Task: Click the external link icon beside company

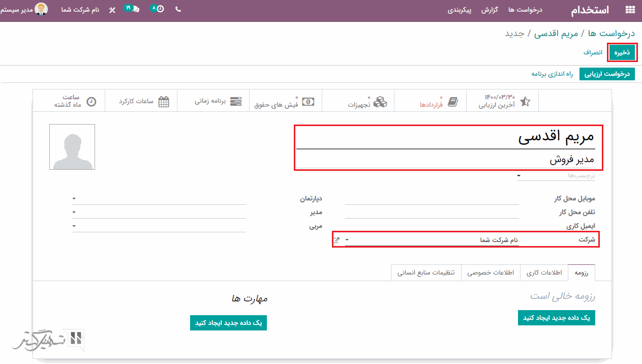Action: click(336, 240)
